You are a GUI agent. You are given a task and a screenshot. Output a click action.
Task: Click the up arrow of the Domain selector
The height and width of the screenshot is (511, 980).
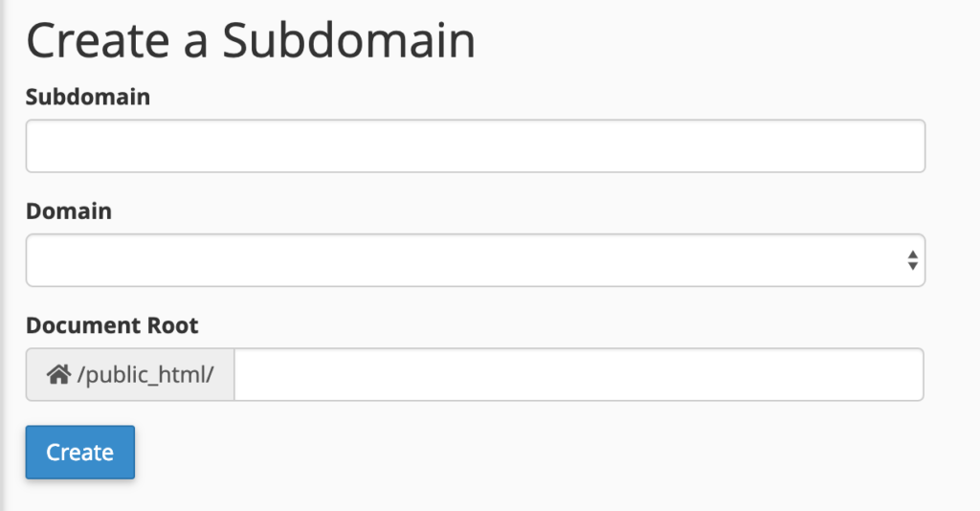912,255
